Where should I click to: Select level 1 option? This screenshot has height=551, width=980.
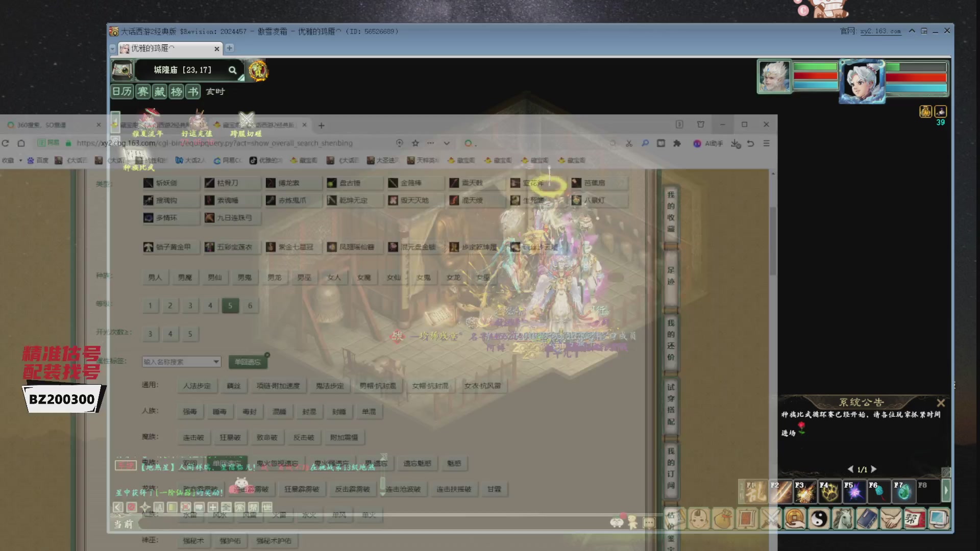coord(150,306)
